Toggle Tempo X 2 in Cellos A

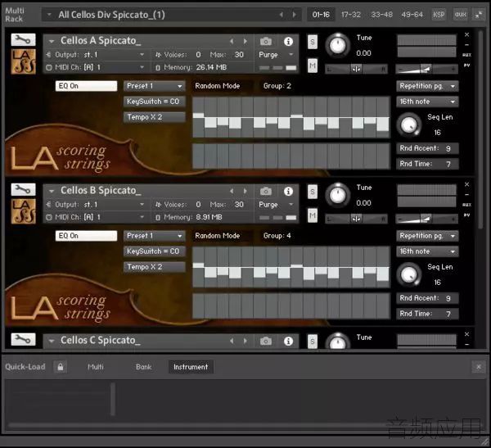point(155,117)
